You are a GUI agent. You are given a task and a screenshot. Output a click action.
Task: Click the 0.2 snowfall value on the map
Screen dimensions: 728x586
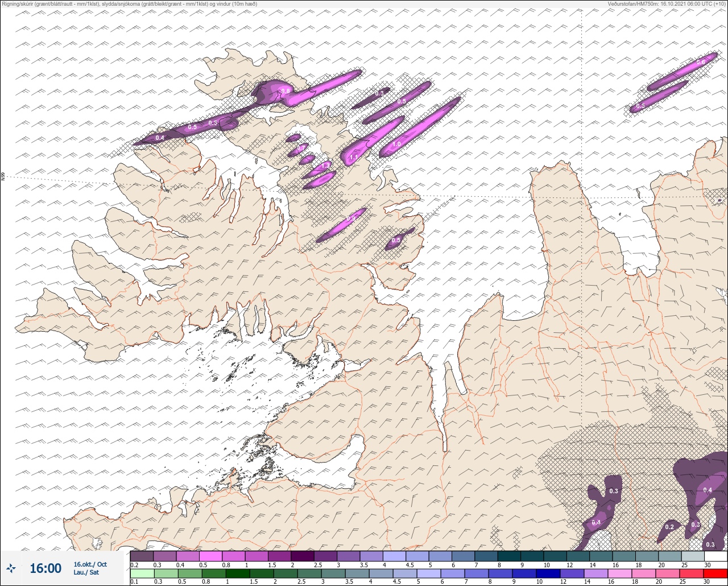tap(669, 527)
